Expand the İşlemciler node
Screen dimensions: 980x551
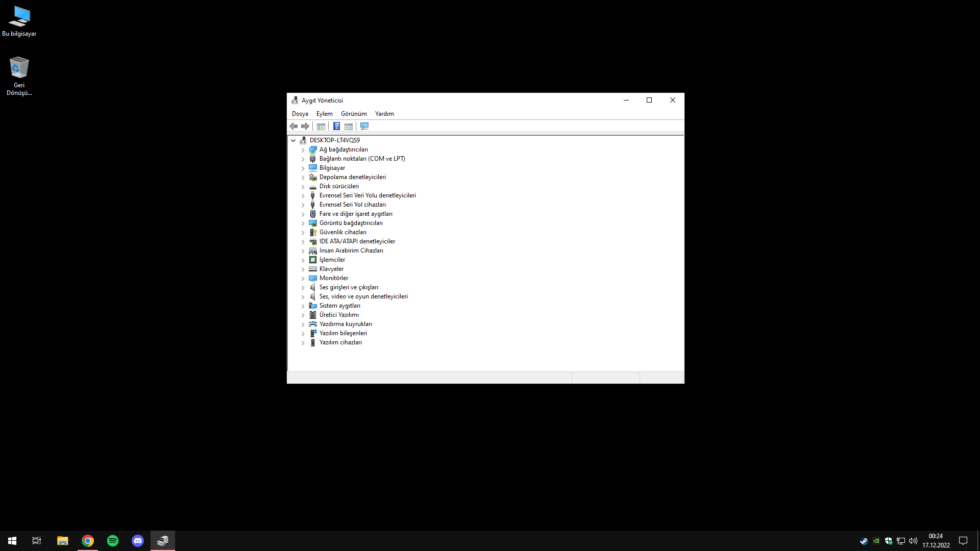click(x=303, y=260)
